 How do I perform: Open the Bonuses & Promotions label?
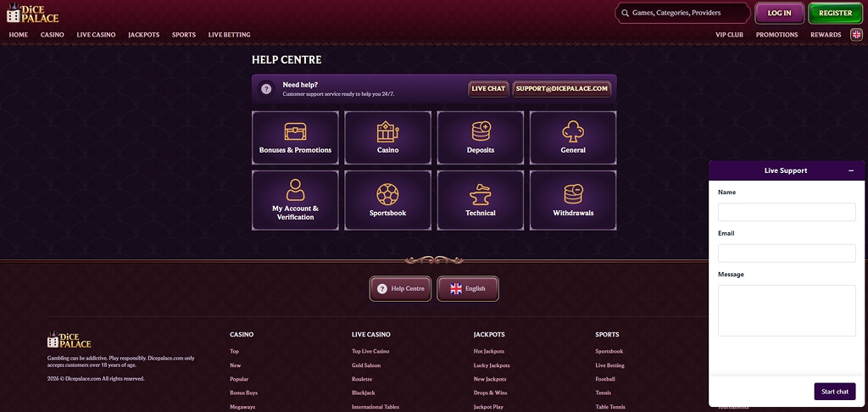click(295, 150)
